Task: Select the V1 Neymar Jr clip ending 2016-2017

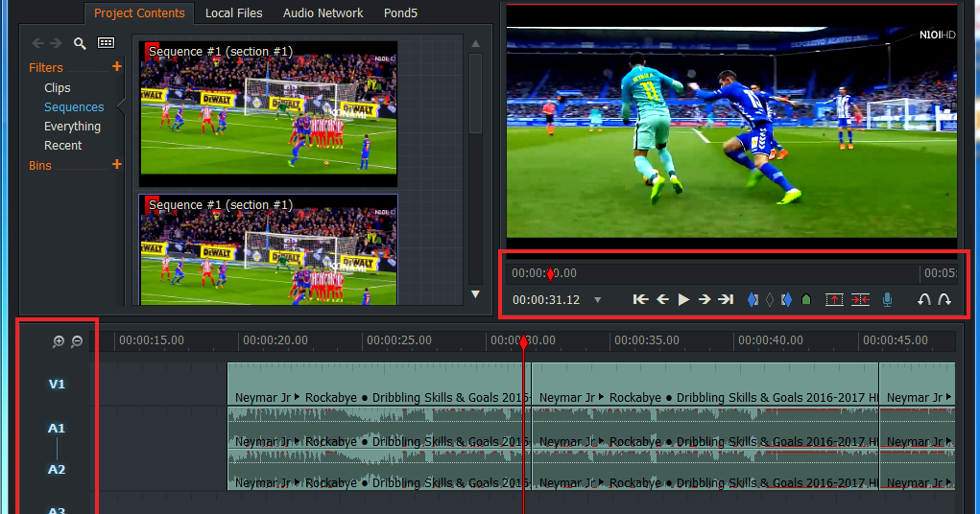Action: [x=705, y=385]
